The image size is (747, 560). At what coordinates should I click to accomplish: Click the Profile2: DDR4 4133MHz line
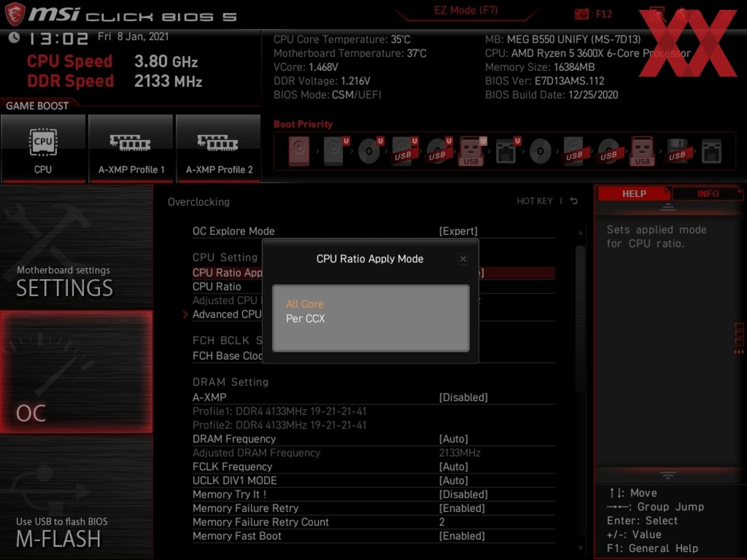click(280, 425)
